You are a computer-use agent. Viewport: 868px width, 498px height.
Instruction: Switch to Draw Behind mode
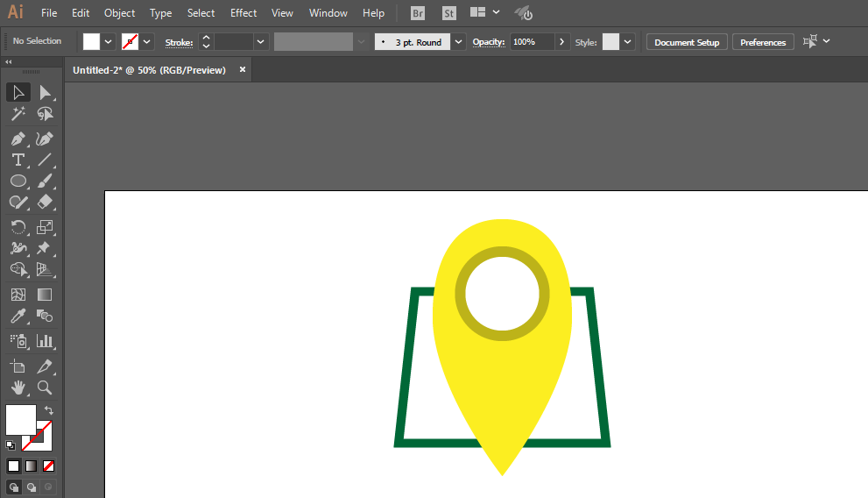tap(32, 487)
